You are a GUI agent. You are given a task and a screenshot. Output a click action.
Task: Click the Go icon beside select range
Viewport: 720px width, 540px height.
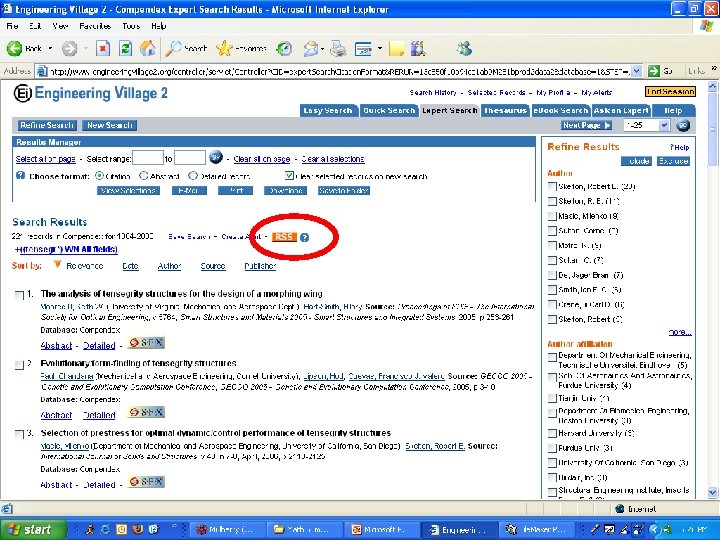point(216,158)
